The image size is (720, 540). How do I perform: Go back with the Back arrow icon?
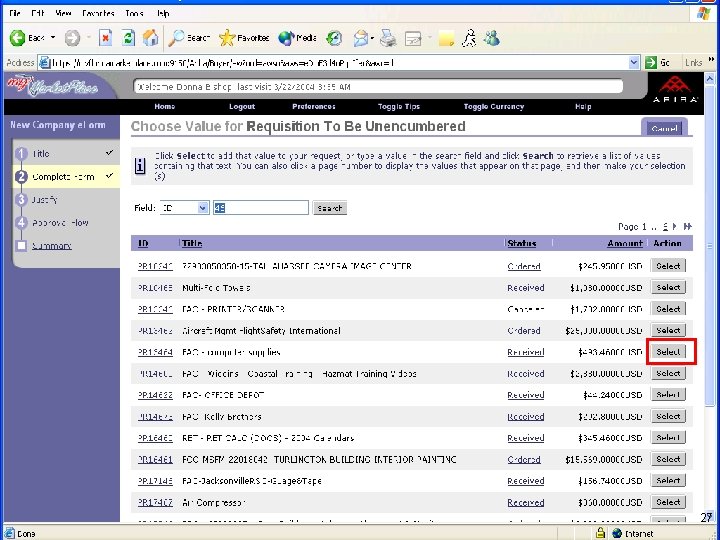(x=17, y=38)
